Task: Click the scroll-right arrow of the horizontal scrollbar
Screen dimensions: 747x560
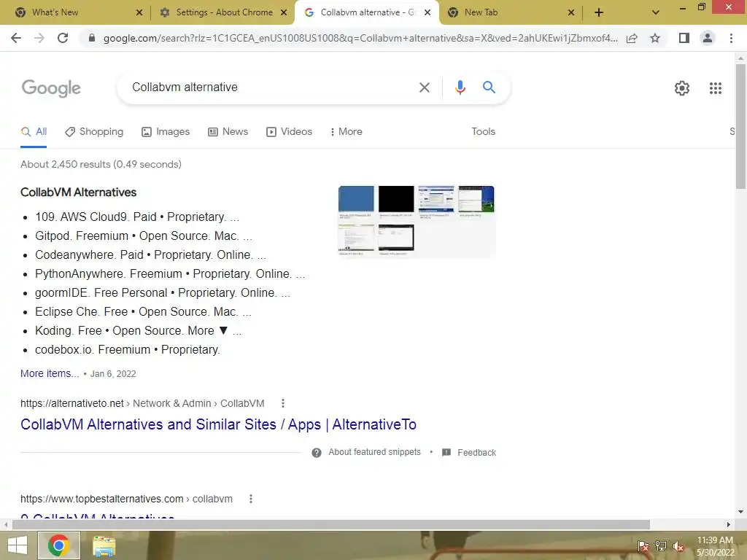Action: pos(729,525)
